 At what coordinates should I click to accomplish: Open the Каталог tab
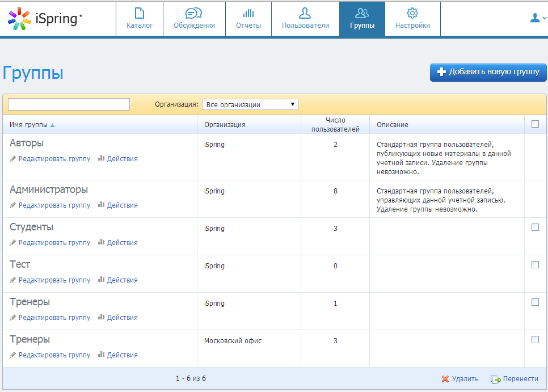click(x=140, y=19)
